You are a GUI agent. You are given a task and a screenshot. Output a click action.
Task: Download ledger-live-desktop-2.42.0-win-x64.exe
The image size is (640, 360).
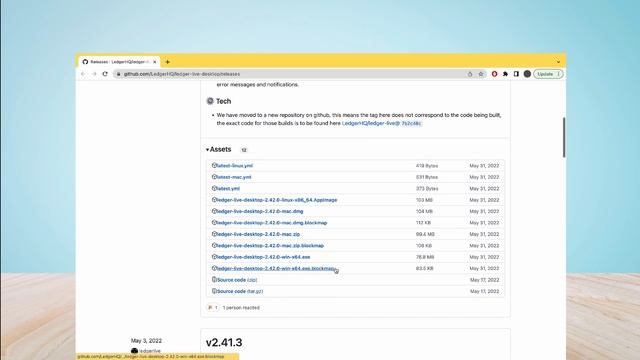pos(263,257)
